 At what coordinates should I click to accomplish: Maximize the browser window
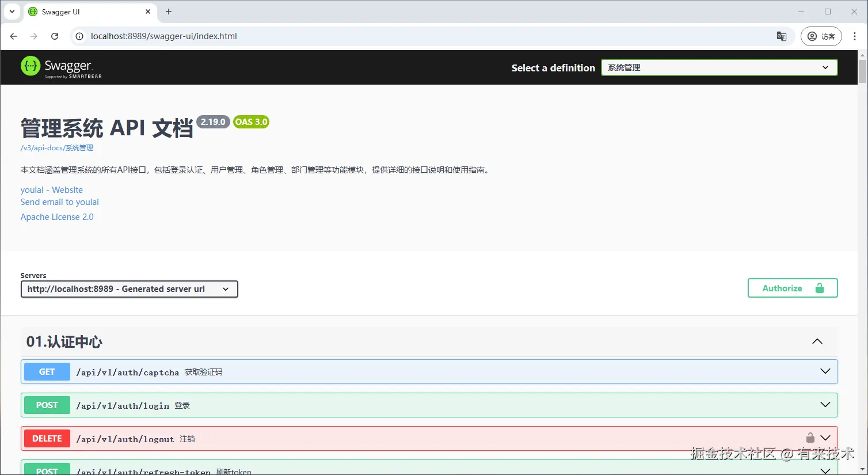pos(828,12)
